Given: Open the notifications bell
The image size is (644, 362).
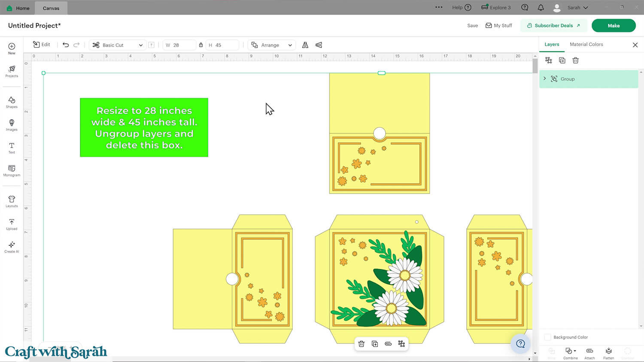Looking at the screenshot, I should coord(541,7).
